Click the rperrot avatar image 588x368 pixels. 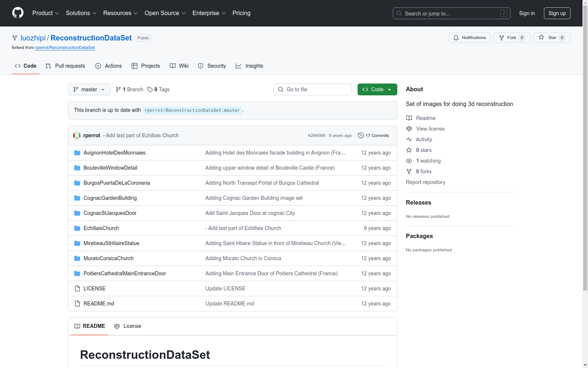[77, 135]
